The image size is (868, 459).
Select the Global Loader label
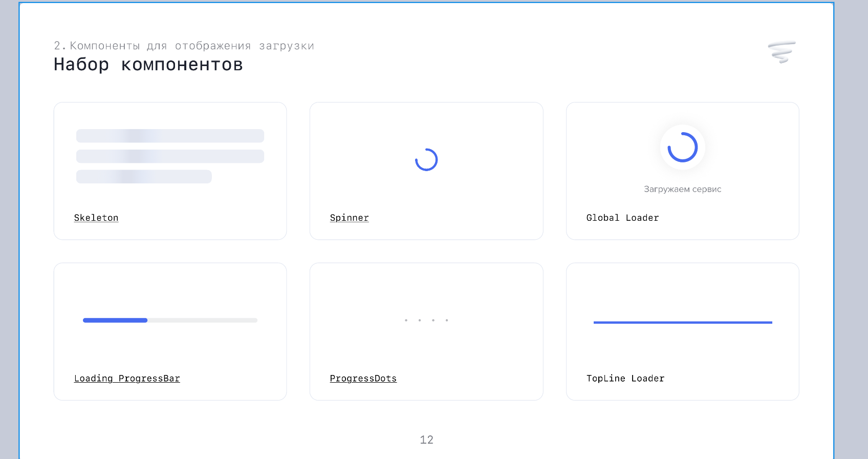[x=622, y=218]
